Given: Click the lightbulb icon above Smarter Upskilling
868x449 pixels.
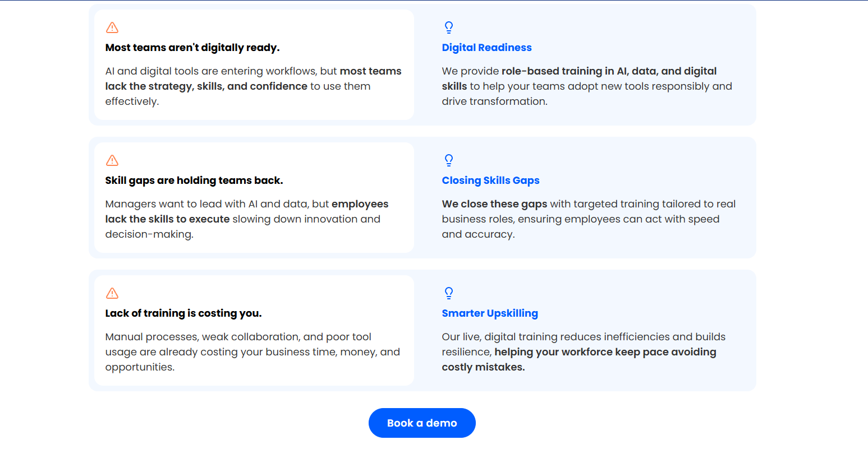Looking at the screenshot, I should [x=449, y=293].
